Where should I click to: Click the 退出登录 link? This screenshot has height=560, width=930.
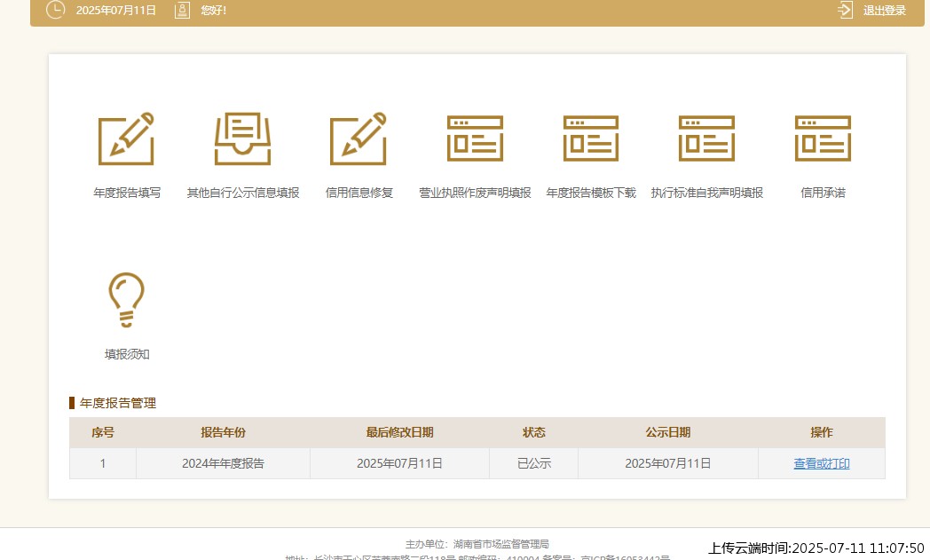coord(885,10)
